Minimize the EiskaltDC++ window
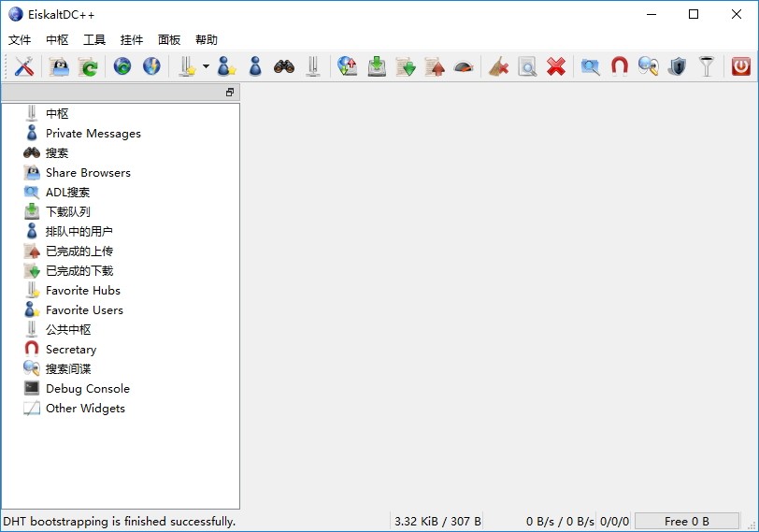Image resolution: width=759 pixels, height=532 pixels. tap(652, 15)
